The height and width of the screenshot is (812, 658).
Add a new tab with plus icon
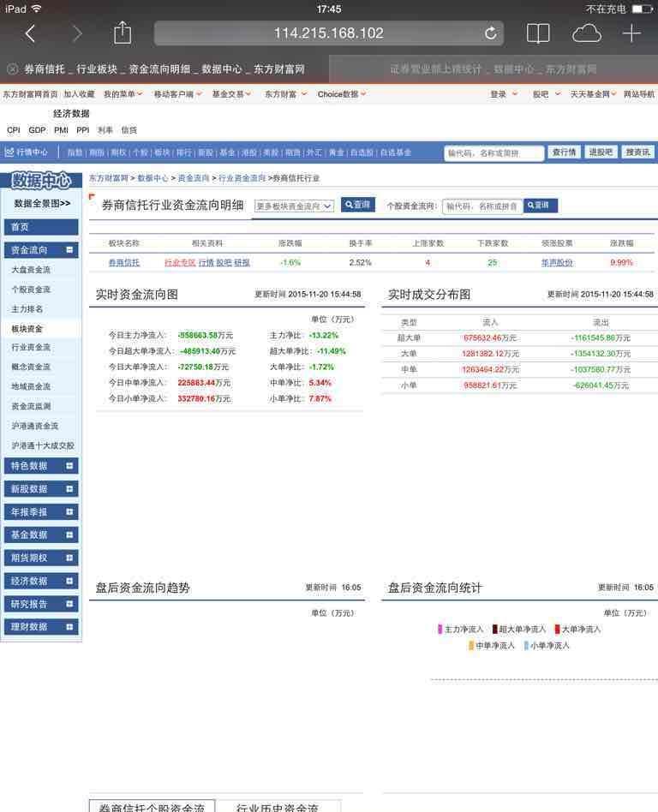[x=631, y=33]
